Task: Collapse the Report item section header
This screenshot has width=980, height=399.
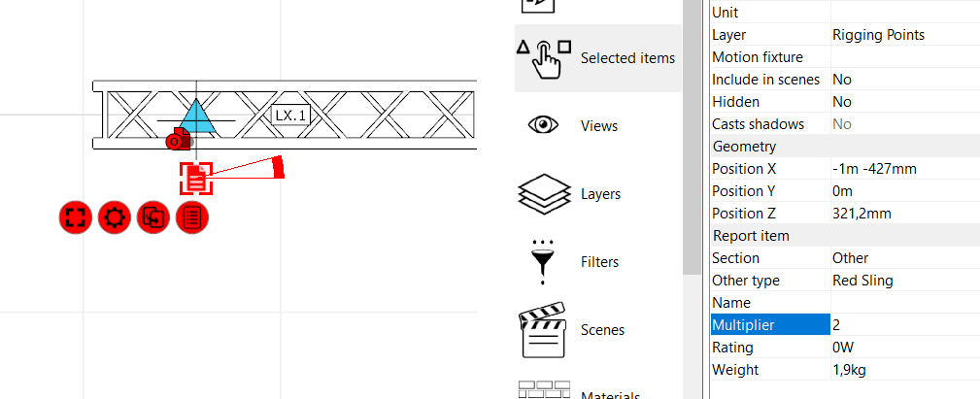Action: (751, 236)
